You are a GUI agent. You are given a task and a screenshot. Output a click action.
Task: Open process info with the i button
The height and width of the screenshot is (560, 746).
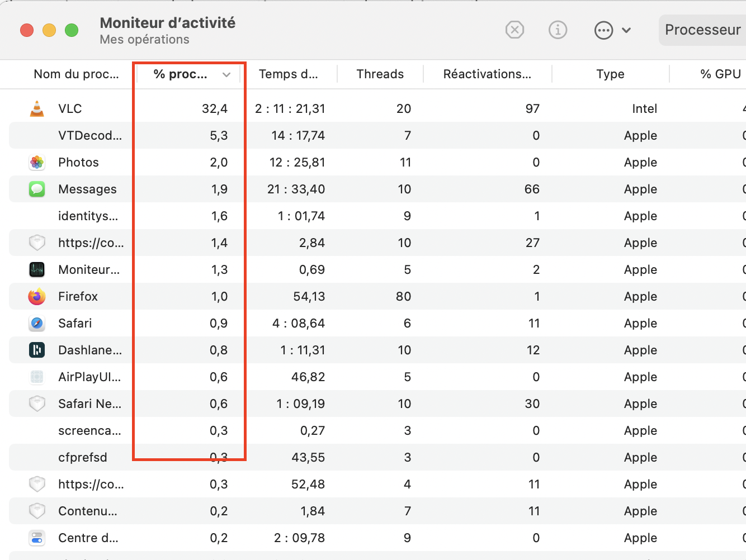click(558, 30)
